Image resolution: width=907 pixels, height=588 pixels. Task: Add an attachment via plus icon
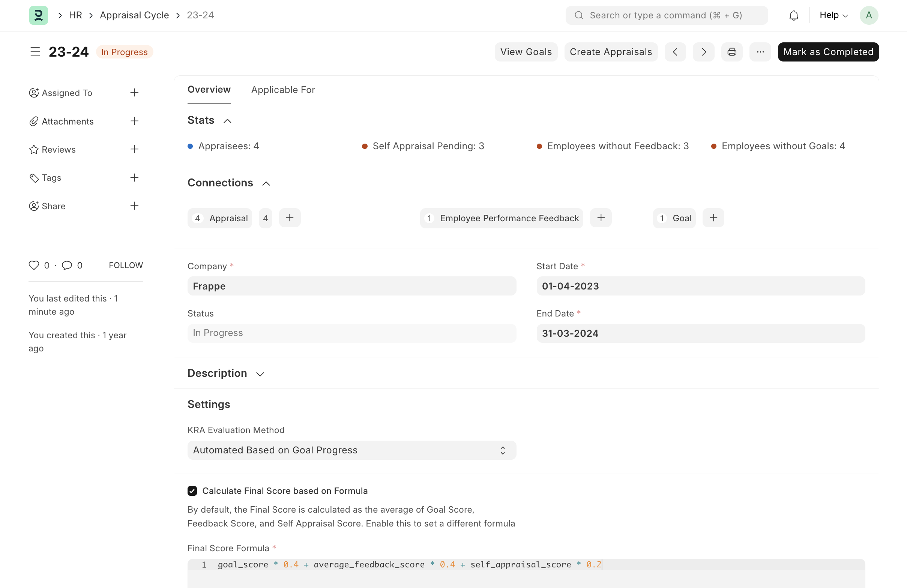click(x=134, y=121)
